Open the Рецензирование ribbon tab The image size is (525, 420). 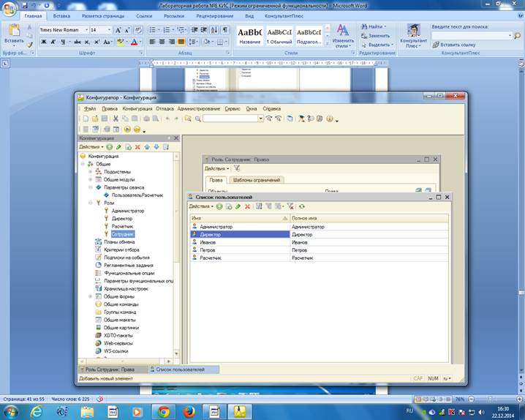click(215, 16)
